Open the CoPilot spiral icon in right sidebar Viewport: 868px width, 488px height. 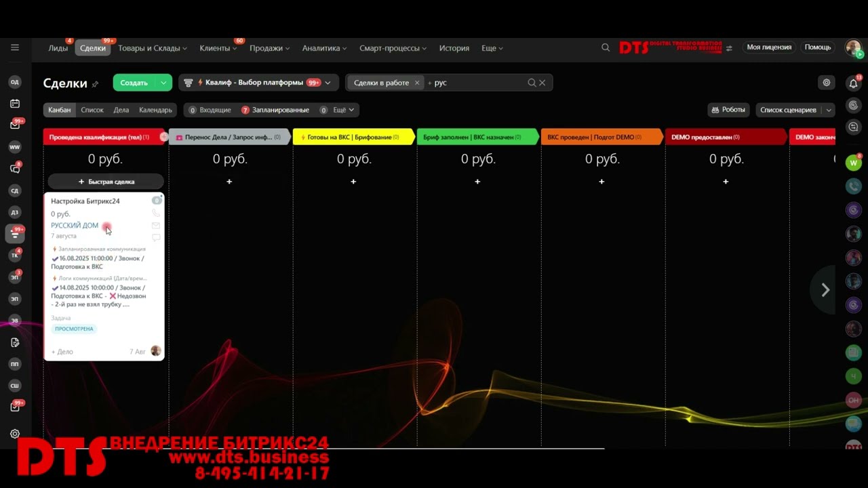(854, 105)
